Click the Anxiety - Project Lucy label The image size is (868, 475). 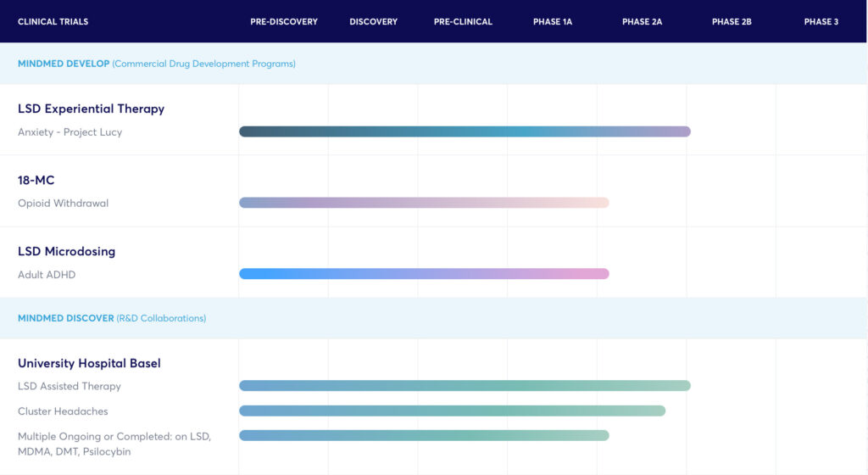tap(70, 132)
